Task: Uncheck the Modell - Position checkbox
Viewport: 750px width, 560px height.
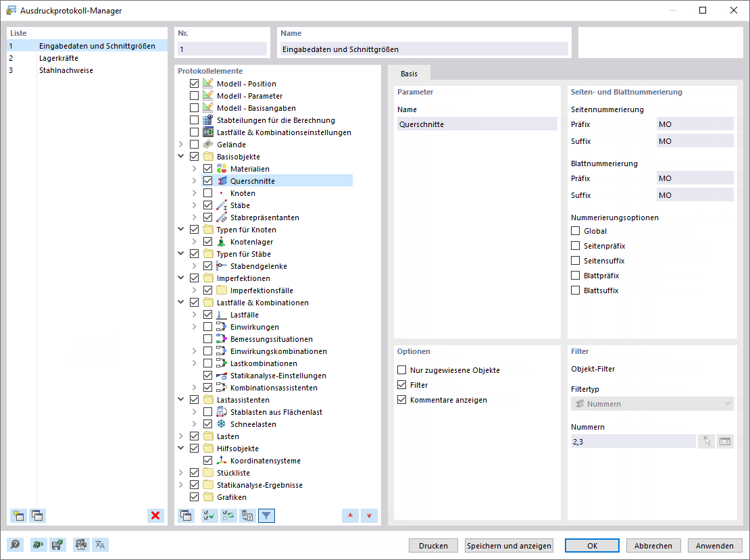Action: tap(194, 84)
